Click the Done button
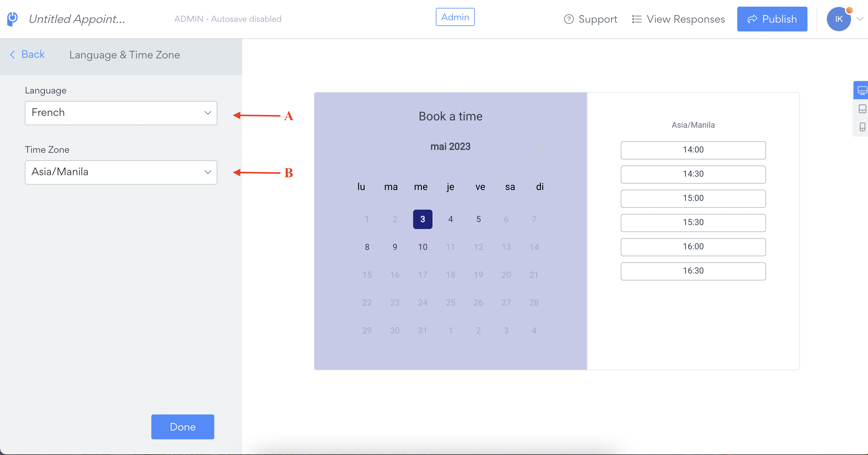Screen dimensions: 868x455 coord(182,427)
